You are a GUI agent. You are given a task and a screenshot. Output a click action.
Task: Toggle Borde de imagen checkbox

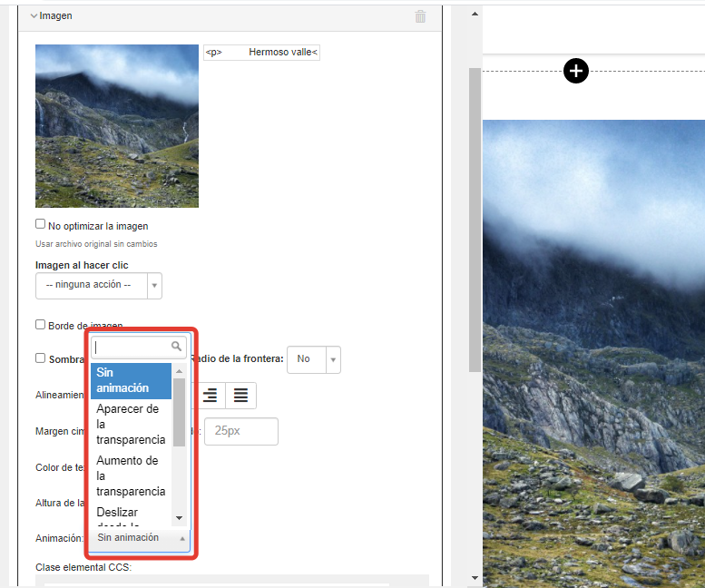(41, 325)
